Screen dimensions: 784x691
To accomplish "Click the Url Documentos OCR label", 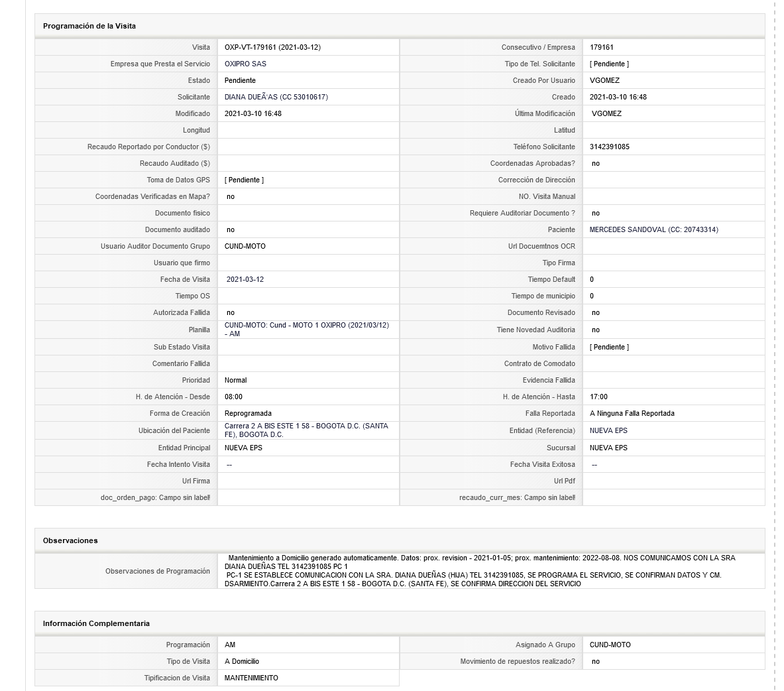I will pyautogui.click(x=541, y=246).
